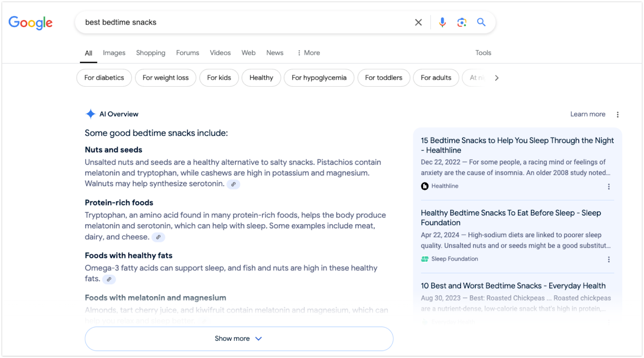Open the healthy fats source link icon
The height and width of the screenshot is (358, 644).
coord(109,279)
